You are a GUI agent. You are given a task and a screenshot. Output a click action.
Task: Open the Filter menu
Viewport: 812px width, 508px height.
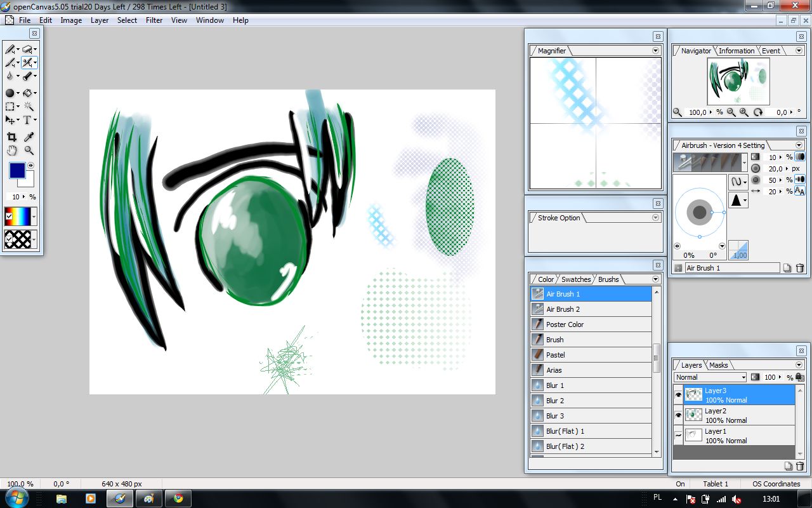(x=154, y=20)
